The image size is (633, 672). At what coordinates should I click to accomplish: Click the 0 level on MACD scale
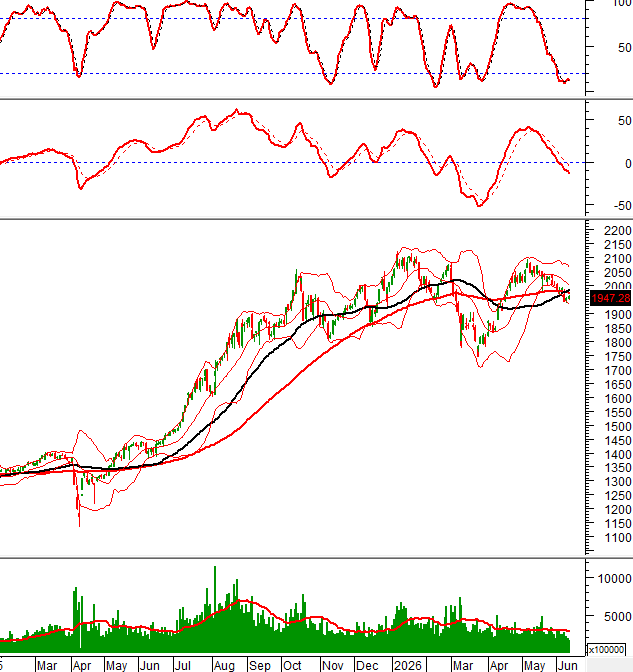click(628, 163)
